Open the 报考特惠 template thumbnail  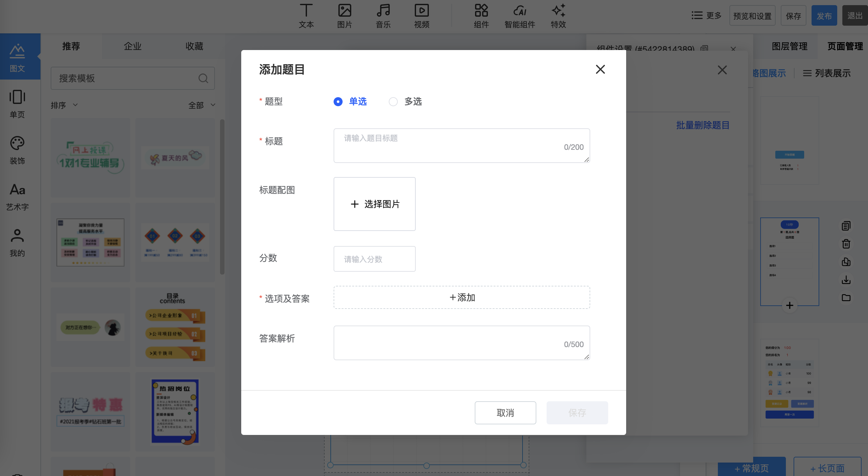click(x=90, y=412)
